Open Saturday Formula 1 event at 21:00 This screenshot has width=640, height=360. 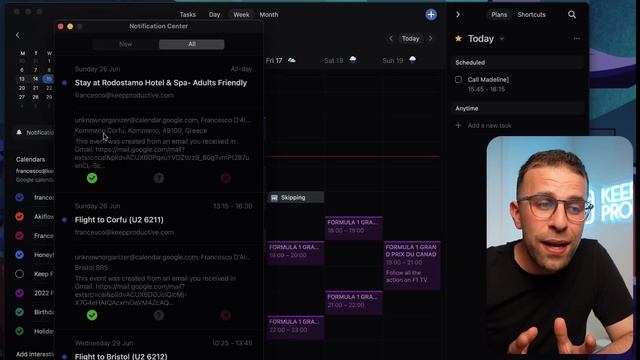point(353,302)
